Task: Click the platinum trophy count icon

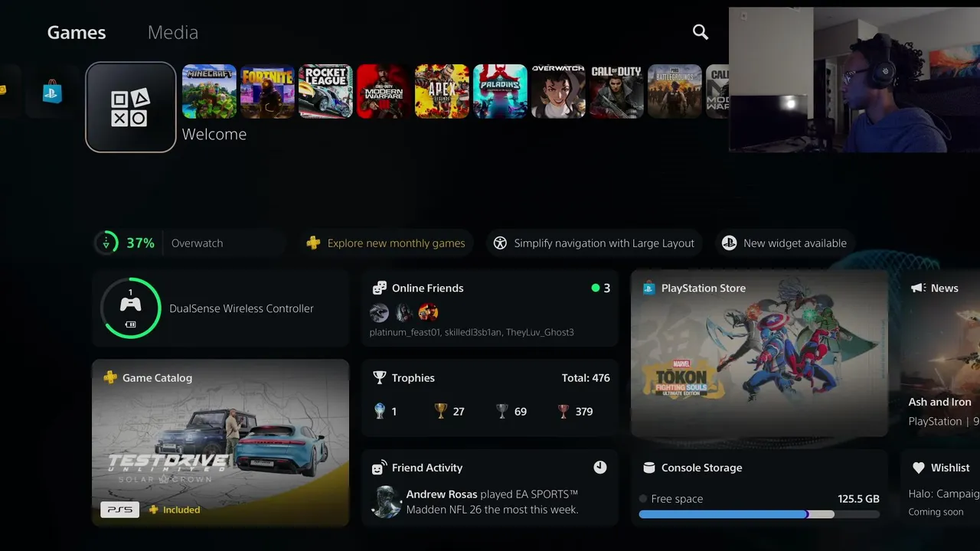Action: pyautogui.click(x=379, y=411)
